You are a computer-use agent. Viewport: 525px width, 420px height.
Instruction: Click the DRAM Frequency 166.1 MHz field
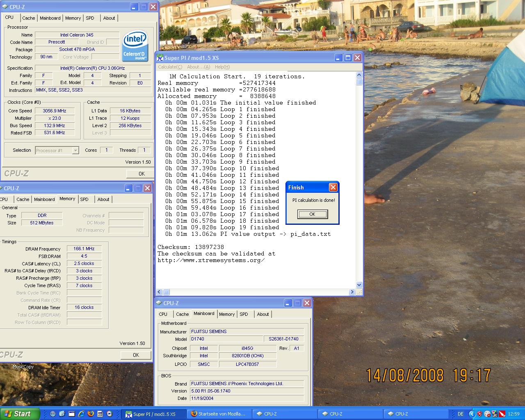(84, 249)
